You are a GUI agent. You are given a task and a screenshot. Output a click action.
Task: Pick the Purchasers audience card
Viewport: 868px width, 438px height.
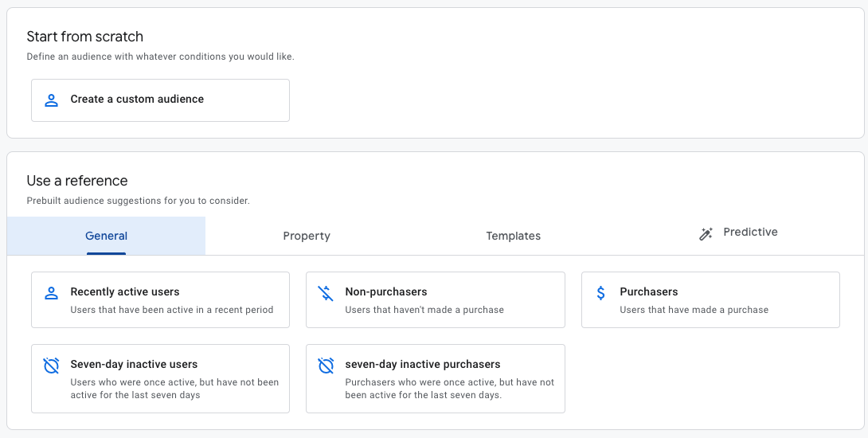(710, 299)
